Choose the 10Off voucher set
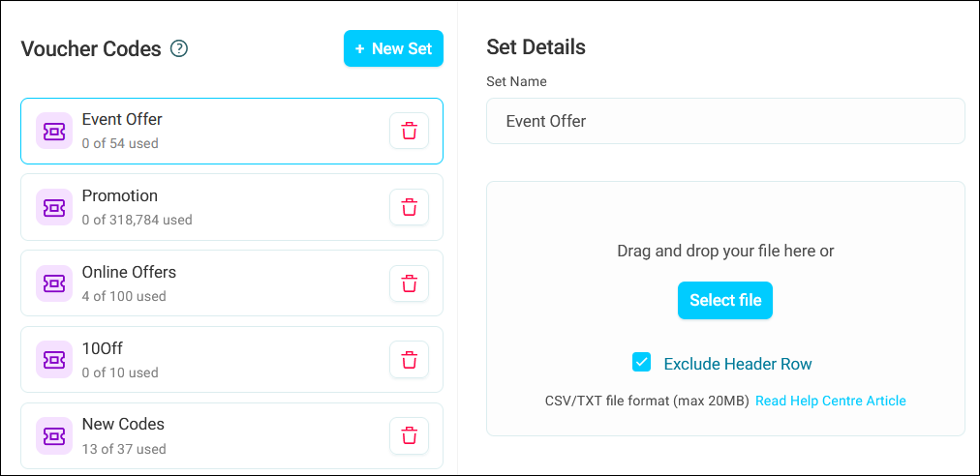 (213, 360)
